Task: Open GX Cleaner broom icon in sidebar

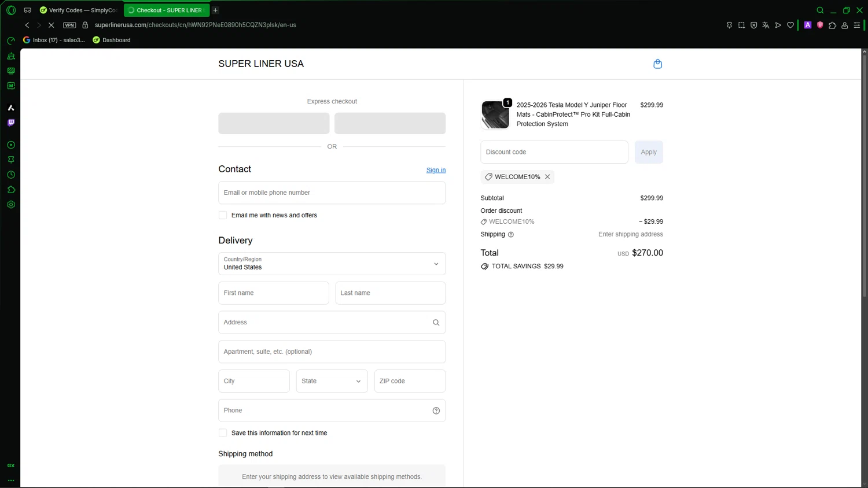Action: coord(11,56)
